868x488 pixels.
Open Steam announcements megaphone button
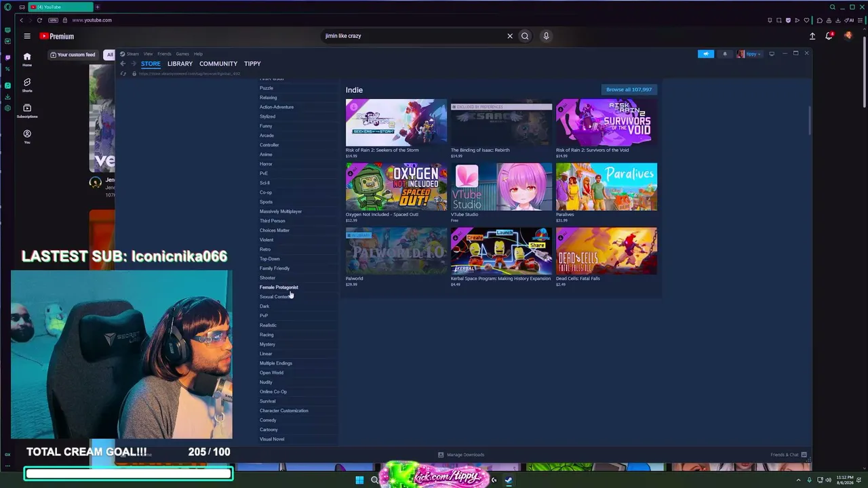click(x=706, y=54)
